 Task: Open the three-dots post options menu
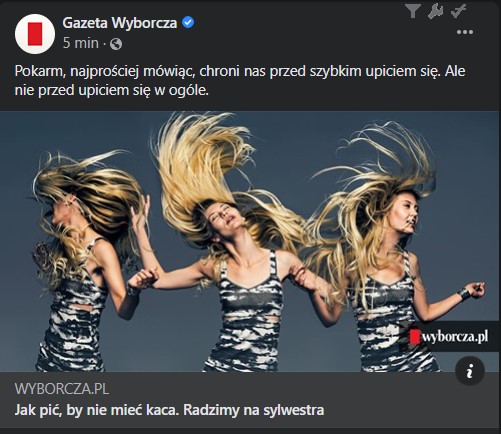coord(465,32)
